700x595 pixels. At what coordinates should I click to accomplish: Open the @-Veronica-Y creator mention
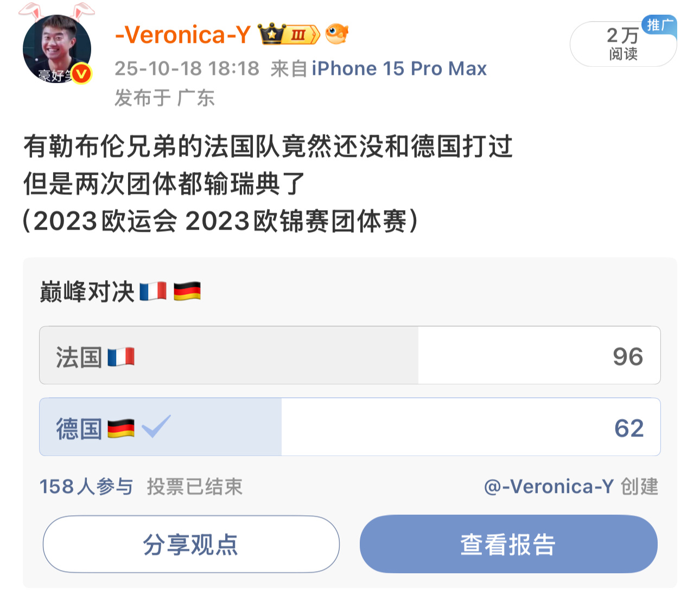point(549,486)
